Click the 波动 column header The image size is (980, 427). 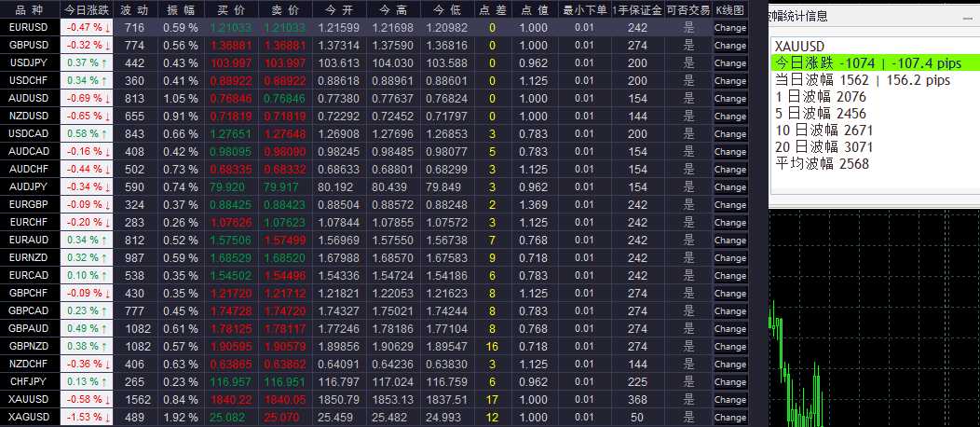pos(134,10)
